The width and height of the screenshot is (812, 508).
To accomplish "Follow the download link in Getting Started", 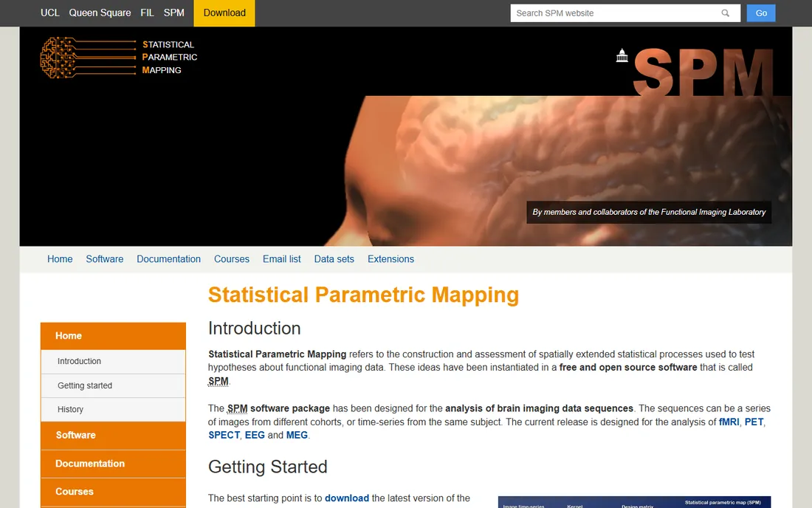I will click(x=347, y=498).
